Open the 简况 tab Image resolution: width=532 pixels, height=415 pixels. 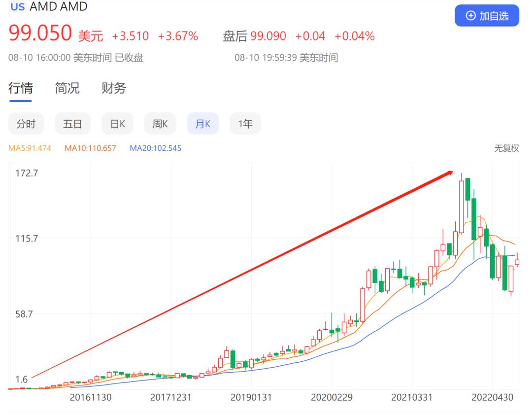tap(67, 88)
